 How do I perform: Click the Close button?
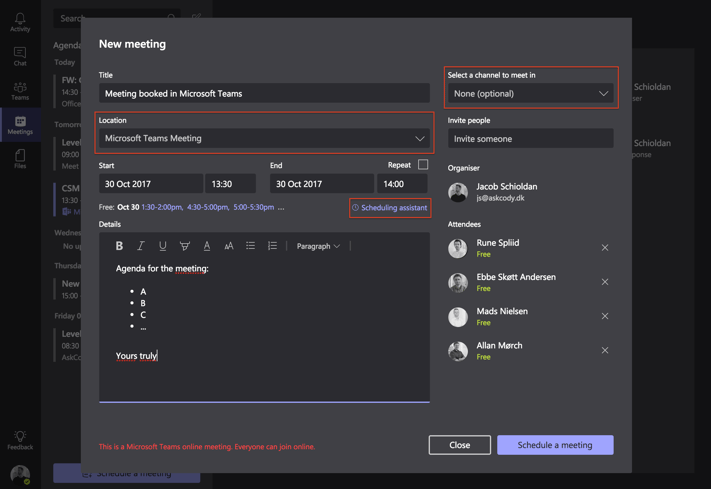coord(459,445)
